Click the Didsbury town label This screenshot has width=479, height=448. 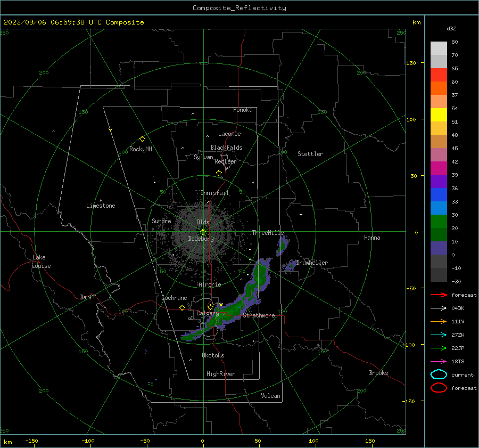point(201,239)
